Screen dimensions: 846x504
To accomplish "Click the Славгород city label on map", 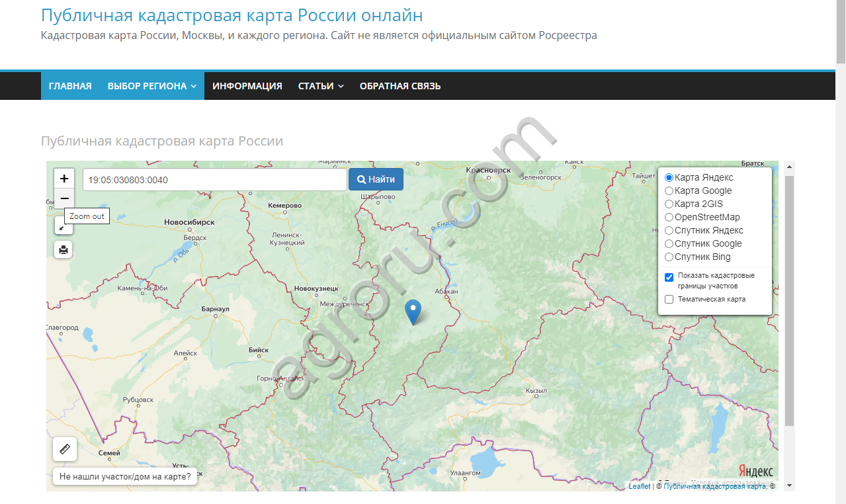I will tap(62, 327).
